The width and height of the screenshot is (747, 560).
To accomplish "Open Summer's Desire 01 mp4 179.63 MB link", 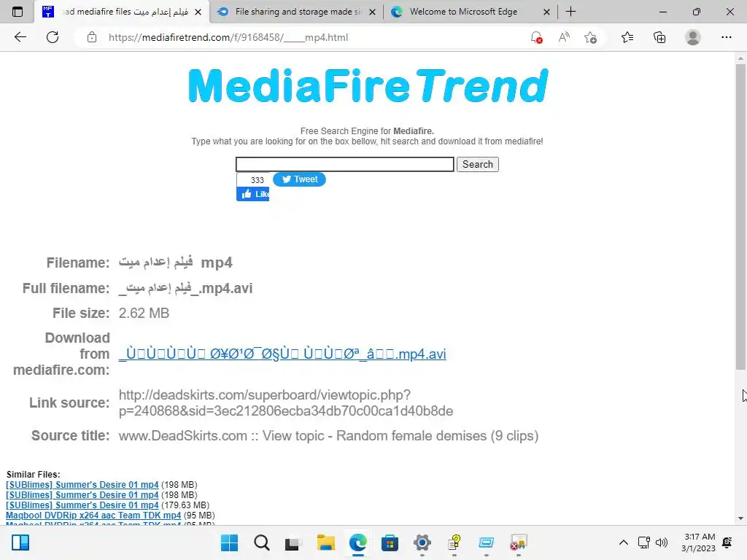I will click(x=82, y=505).
